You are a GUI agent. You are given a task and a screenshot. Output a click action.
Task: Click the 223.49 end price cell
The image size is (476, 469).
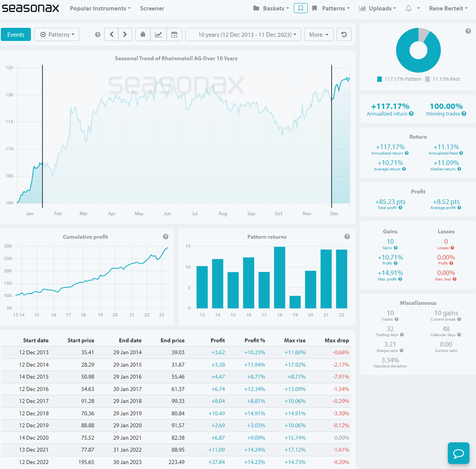pyautogui.click(x=176, y=462)
